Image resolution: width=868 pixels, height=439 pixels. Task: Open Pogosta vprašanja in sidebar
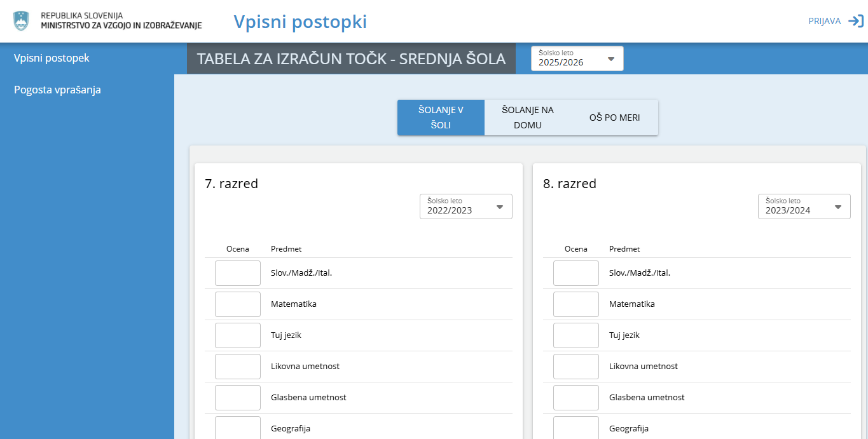coord(57,90)
